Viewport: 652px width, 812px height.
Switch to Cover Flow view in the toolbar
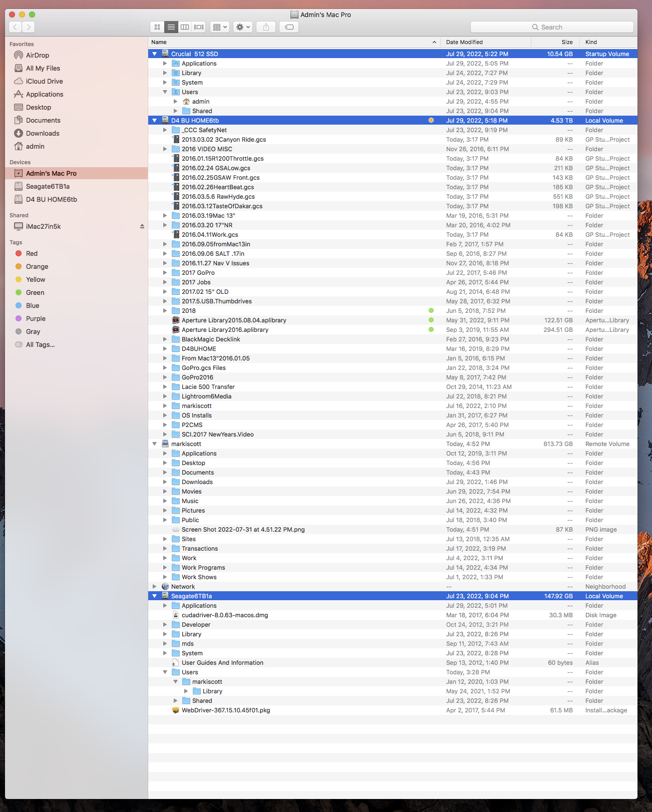[x=199, y=27]
